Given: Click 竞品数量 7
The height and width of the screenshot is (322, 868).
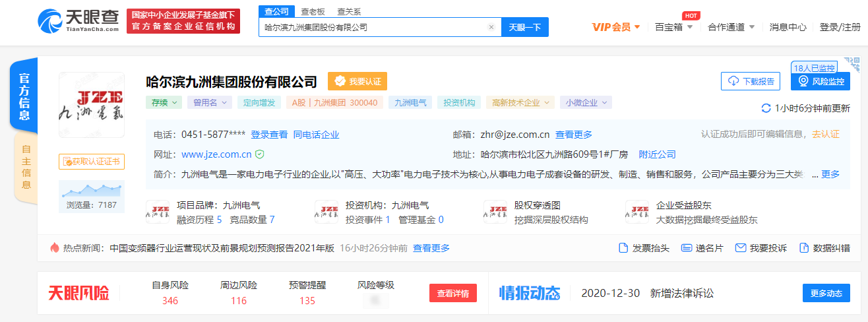Looking at the screenshot, I should 253,220.
